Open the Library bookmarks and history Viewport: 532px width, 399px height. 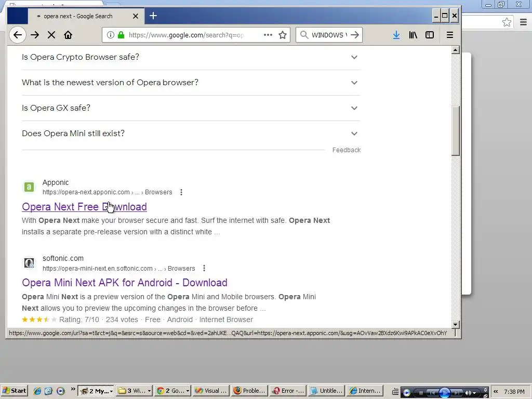413,35
